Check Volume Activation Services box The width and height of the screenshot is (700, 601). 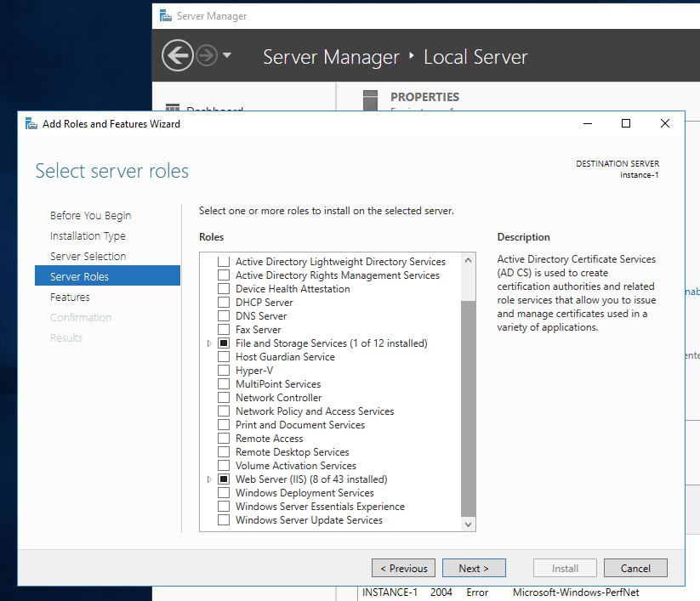coord(224,465)
